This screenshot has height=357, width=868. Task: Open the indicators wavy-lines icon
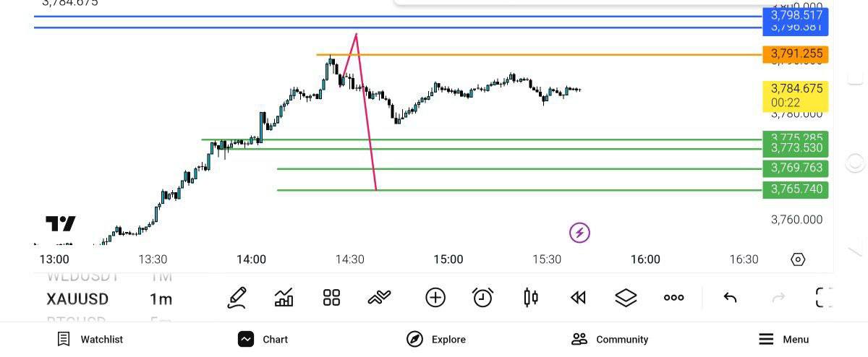click(379, 298)
